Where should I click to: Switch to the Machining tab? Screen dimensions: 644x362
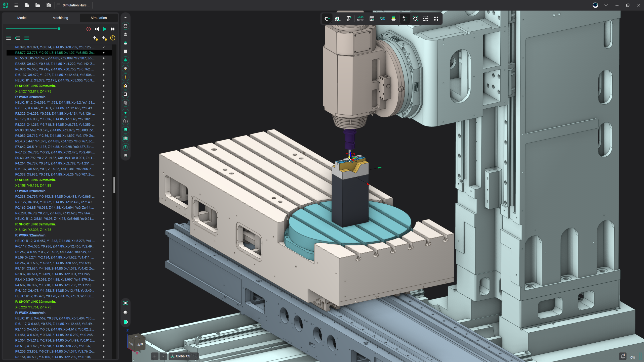click(60, 18)
